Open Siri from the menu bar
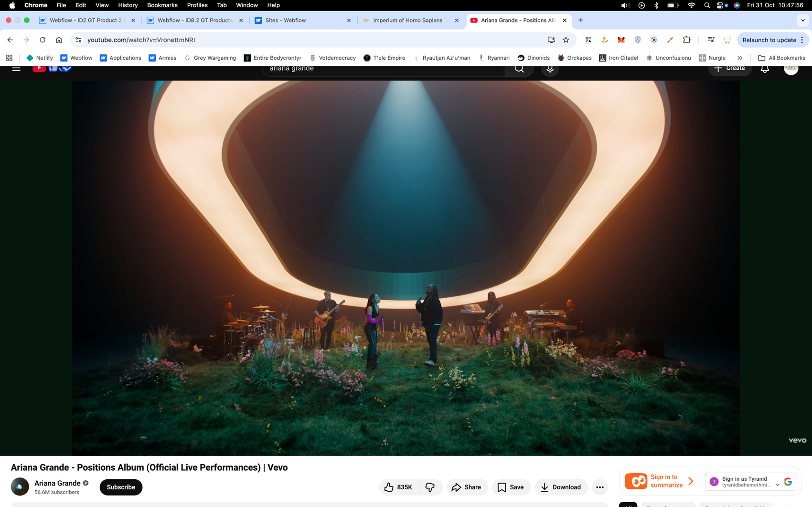Image resolution: width=812 pixels, height=507 pixels. pos(737,5)
